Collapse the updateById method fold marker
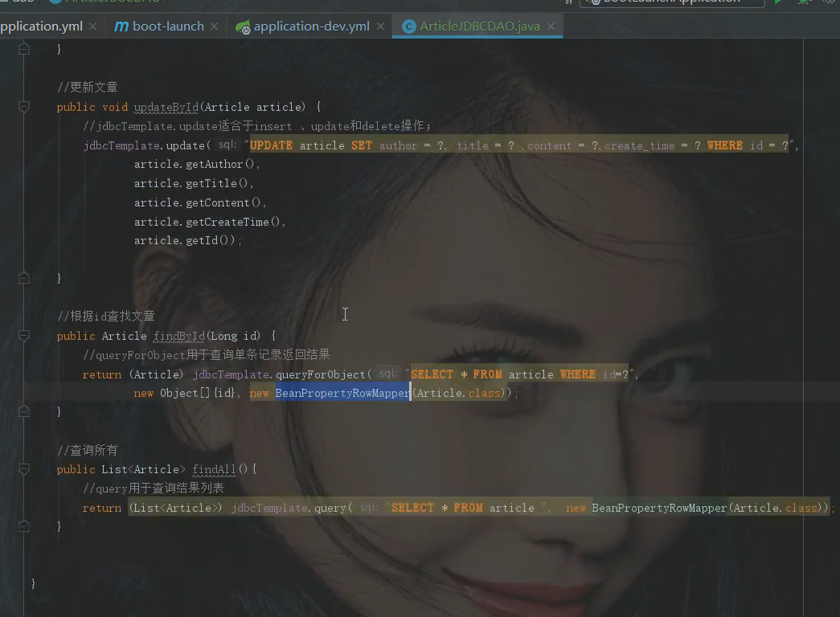This screenshot has height=617, width=840. coord(23,107)
